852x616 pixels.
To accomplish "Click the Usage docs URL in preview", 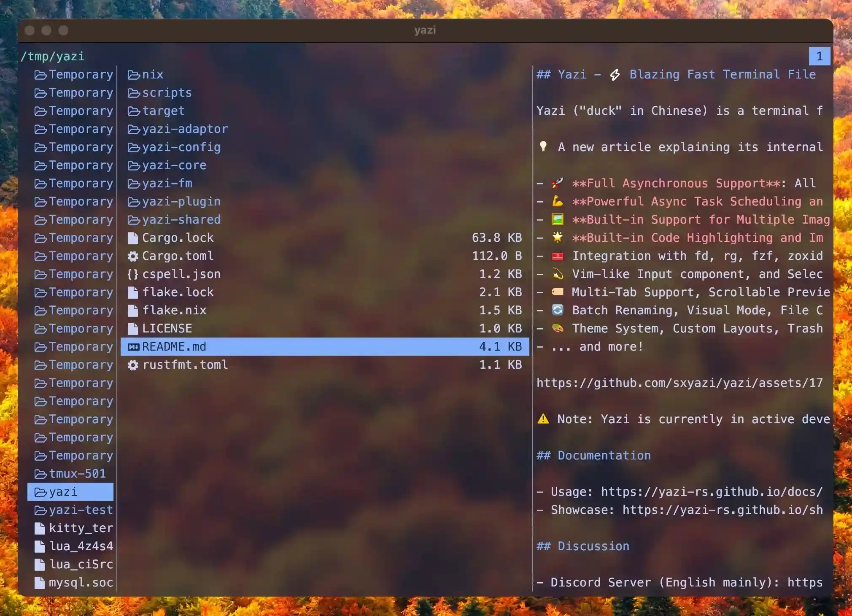I will pyautogui.click(x=711, y=492).
